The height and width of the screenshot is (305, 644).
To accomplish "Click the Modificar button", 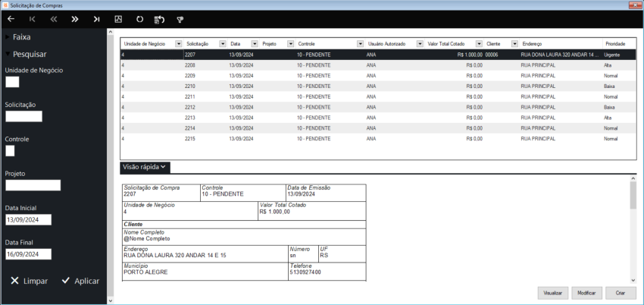I will (586, 293).
